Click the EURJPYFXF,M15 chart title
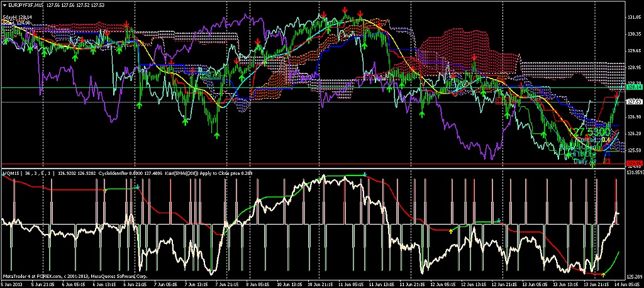 [26, 5]
